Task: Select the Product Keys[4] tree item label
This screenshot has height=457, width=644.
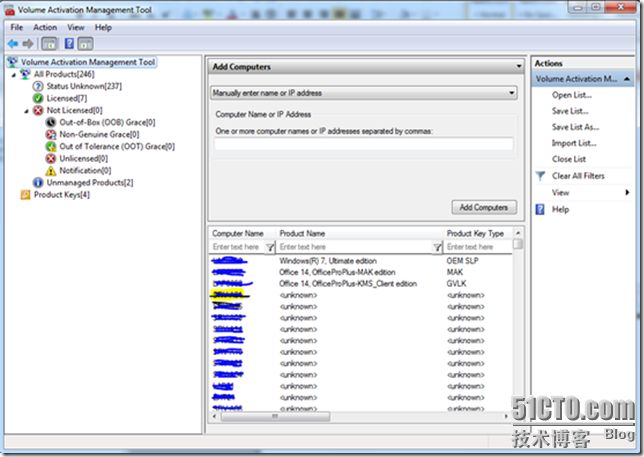Action: (62, 195)
